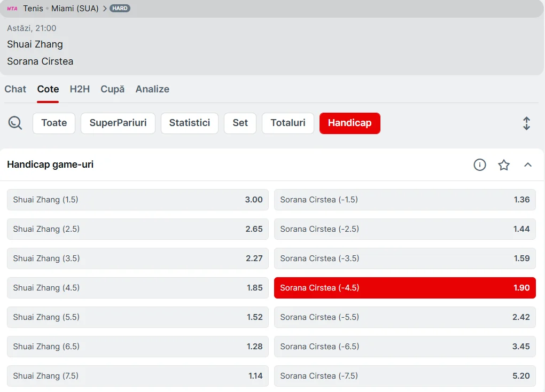The image size is (545, 392).
Task: Click the HARD surface badge
Action: (x=120, y=9)
